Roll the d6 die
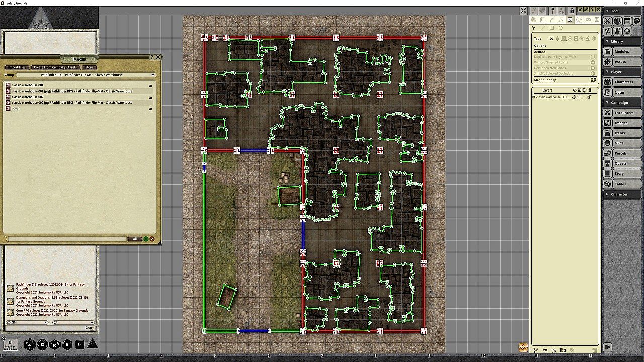This screenshot has height=362, width=644. [x=79, y=345]
